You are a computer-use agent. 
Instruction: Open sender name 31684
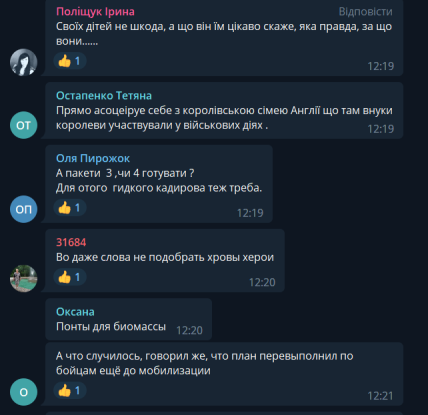(x=71, y=242)
